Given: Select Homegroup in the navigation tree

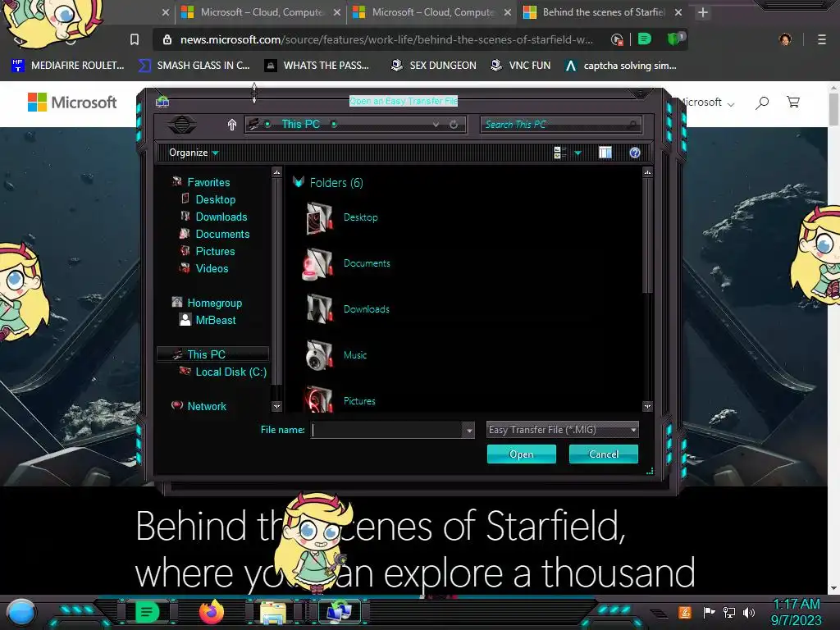Looking at the screenshot, I should (x=214, y=303).
